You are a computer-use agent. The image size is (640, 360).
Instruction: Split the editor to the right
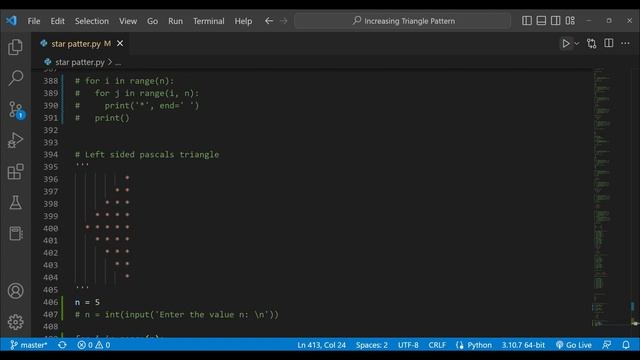[609, 43]
